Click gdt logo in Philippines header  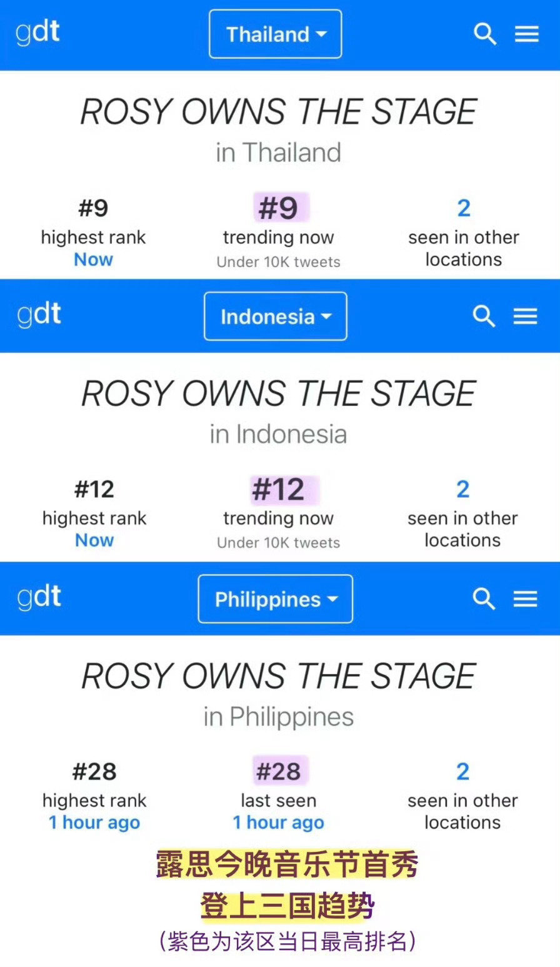[39, 598]
